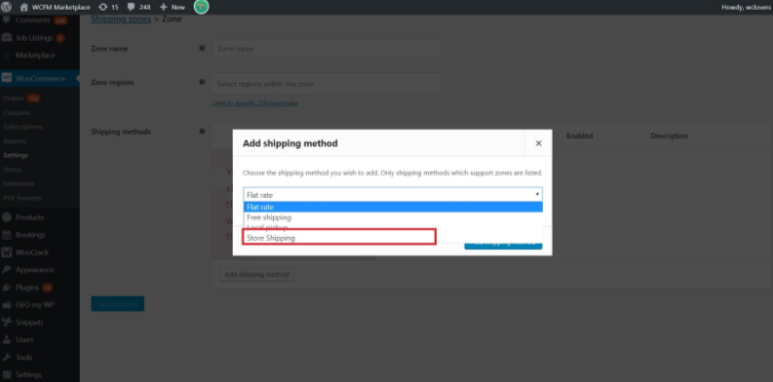Viewport: 773px width, 382px height.
Task: Open the WCFM Marketplace home icon
Action: (x=24, y=7)
